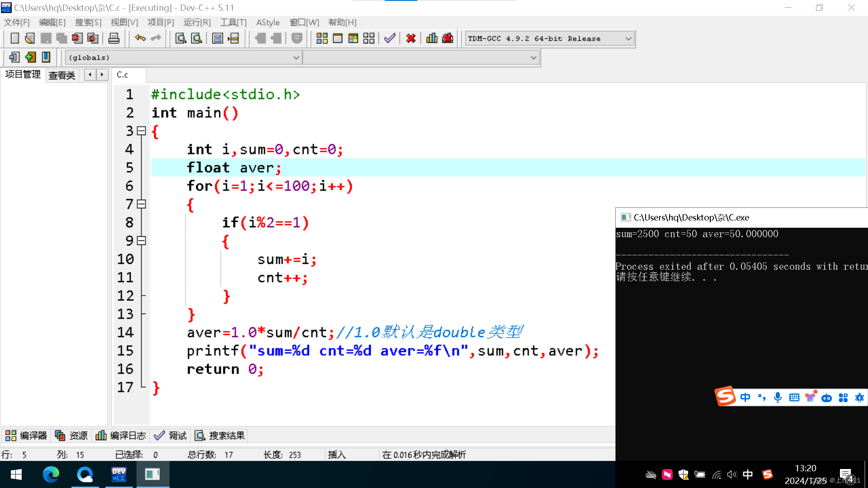Click the Delete Profiling Information icon
The width and height of the screenshot is (868, 488).
click(x=448, y=38)
